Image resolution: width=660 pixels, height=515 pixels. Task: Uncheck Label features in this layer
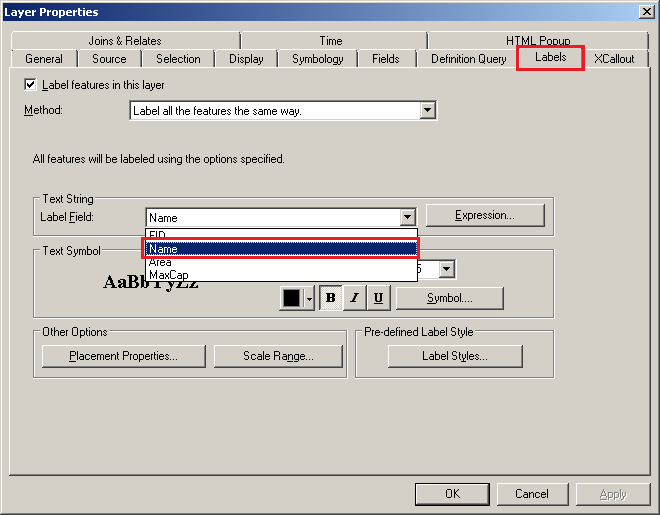click(30, 85)
